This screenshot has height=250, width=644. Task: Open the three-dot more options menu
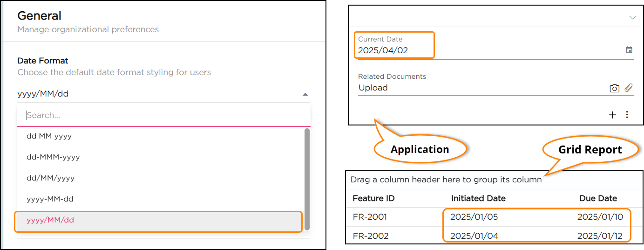(x=627, y=115)
